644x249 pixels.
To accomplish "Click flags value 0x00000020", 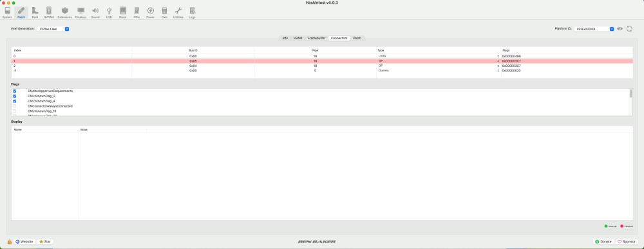I will tap(511, 71).
